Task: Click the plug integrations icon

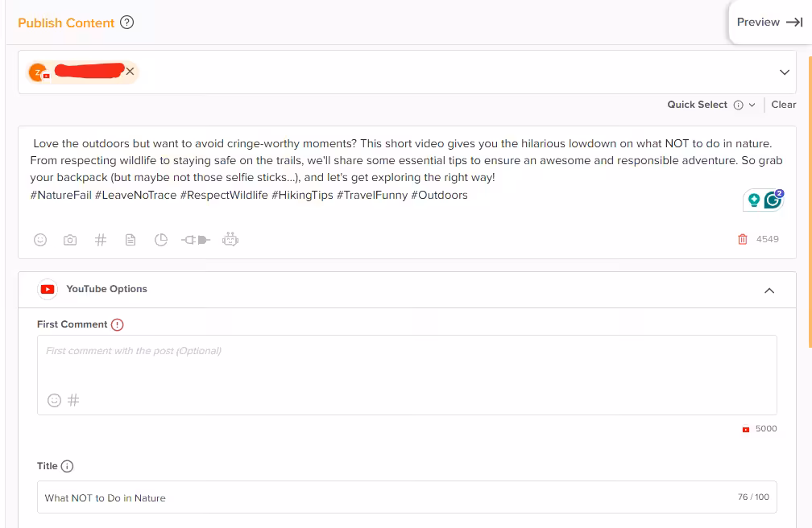Action: coord(196,240)
